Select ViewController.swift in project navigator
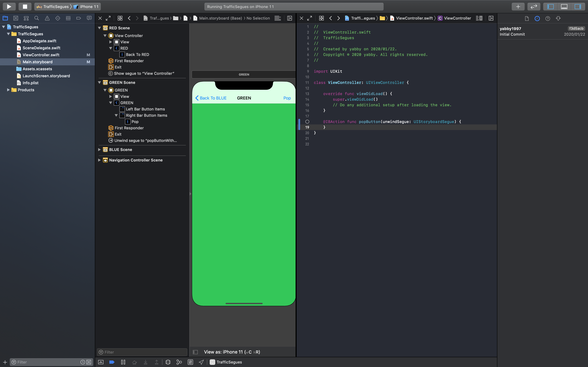The width and height of the screenshot is (588, 367). click(41, 55)
